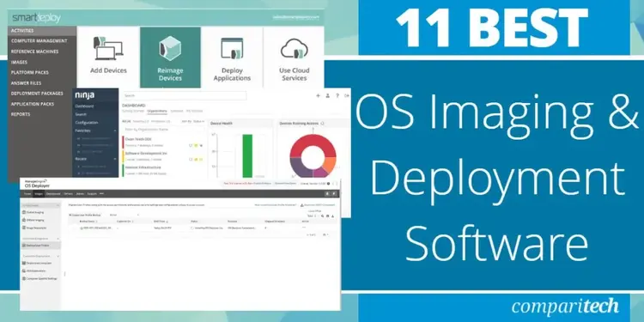Select Backup User Profile in OS Deployer sidebar

coord(40,246)
